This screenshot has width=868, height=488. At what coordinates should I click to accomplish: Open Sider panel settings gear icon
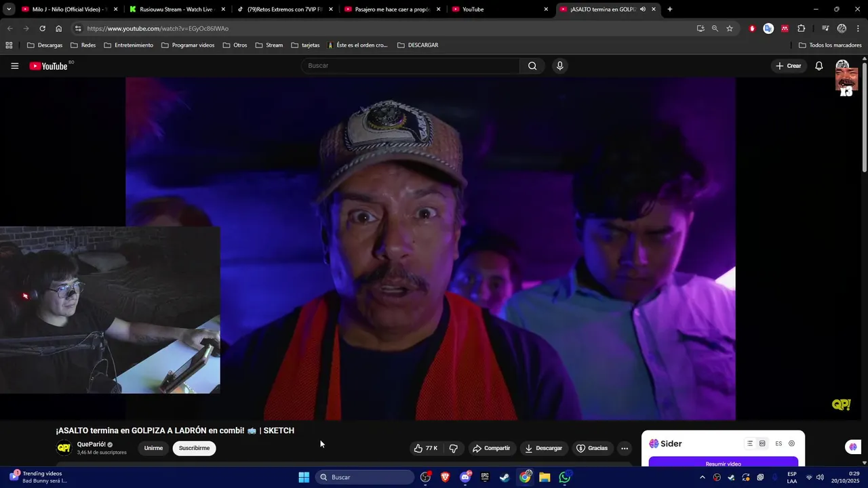pyautogui.click(x=791, y=443)
